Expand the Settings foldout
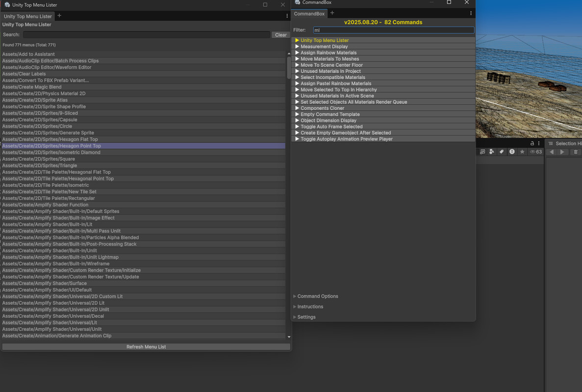This screenshot has height=392, width=582. 306,317
